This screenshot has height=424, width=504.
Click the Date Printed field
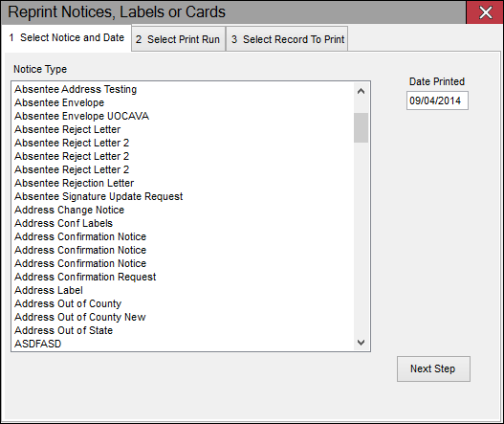(437, 100)
